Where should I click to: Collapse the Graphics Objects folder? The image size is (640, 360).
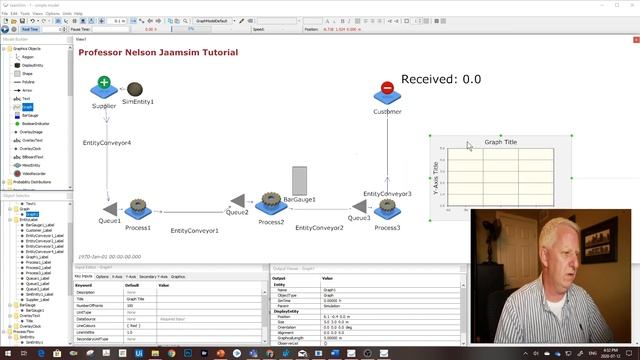tap(4, 49)
